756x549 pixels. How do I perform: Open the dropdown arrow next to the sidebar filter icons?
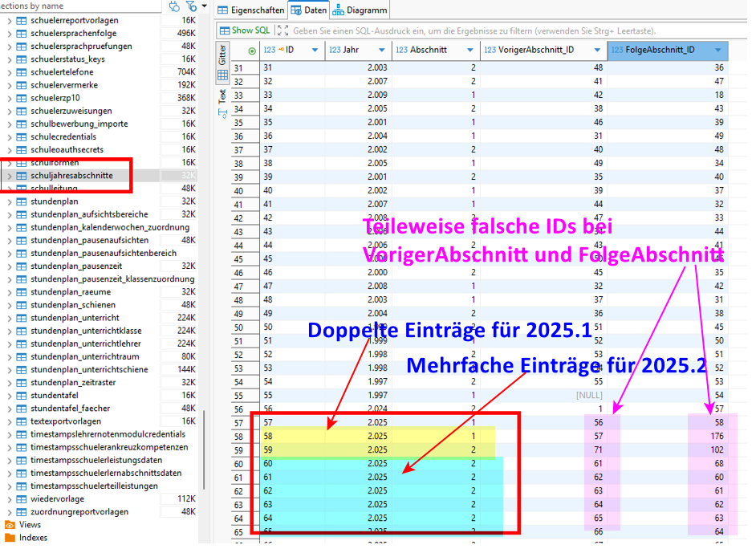(205, 6)
